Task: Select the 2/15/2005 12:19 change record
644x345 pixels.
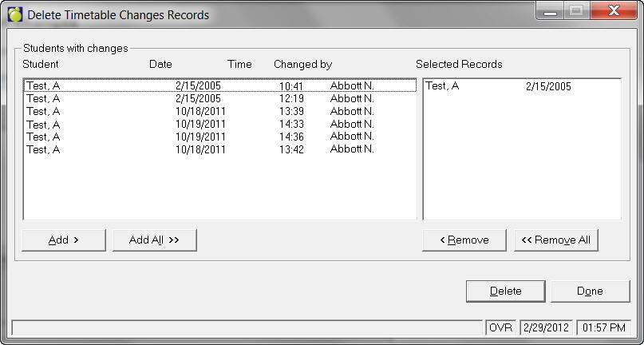Action: coord(200,98)
